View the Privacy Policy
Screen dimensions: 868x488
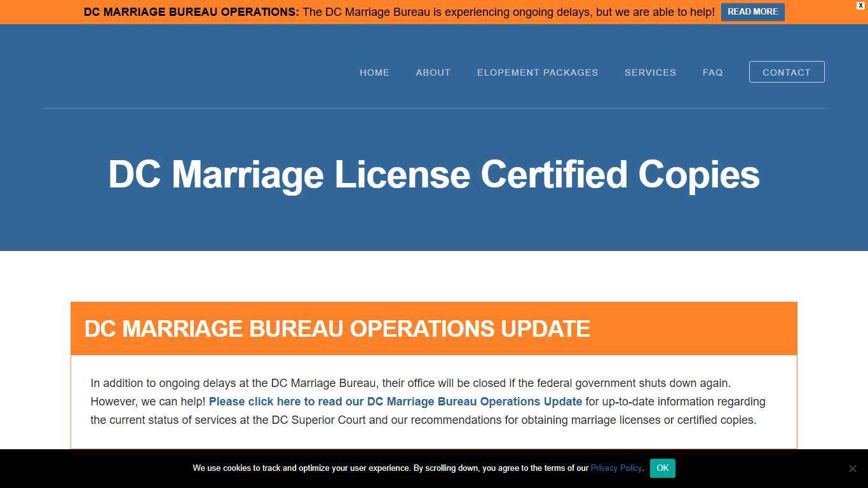tap(616, 468)
